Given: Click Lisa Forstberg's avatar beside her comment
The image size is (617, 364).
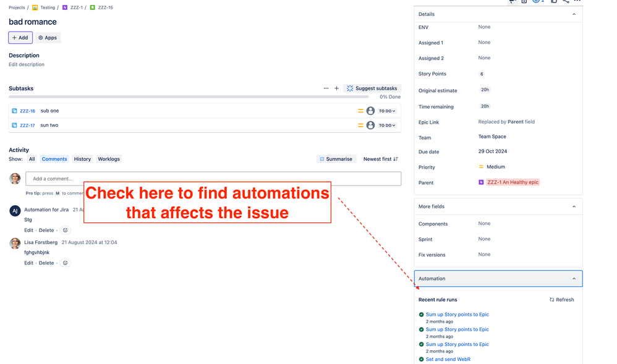Looking at the screenshot, I should coord(15,243).
